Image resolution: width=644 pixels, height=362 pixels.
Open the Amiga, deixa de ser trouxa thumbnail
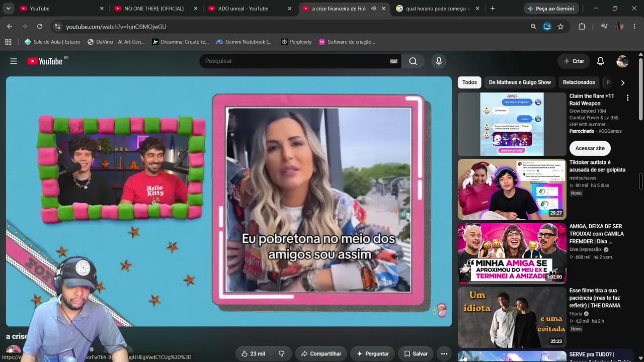click(x=512, y=253)
